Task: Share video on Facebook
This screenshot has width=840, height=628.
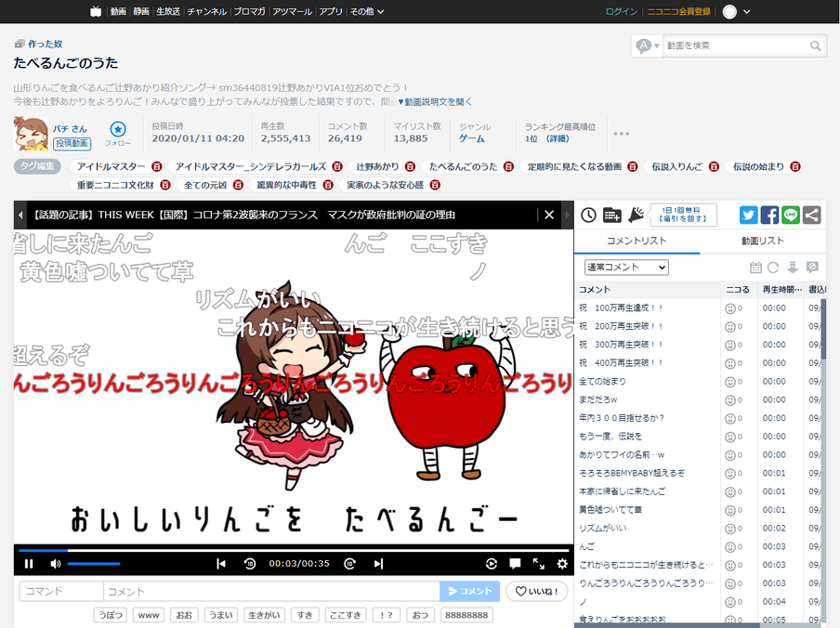Action: (x=769, y=216)
